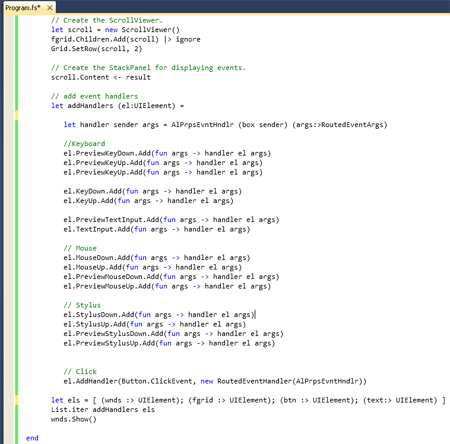
Task: Click the line 'Grid.SetRow(scroll, 2)'
Action: 97,49
